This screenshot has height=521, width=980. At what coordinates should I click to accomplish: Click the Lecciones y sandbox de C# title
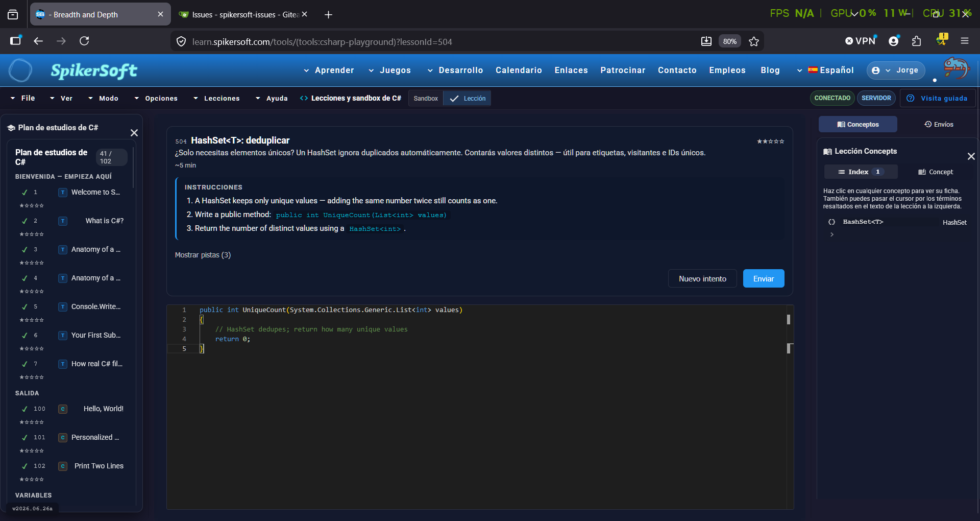(356, 98)
